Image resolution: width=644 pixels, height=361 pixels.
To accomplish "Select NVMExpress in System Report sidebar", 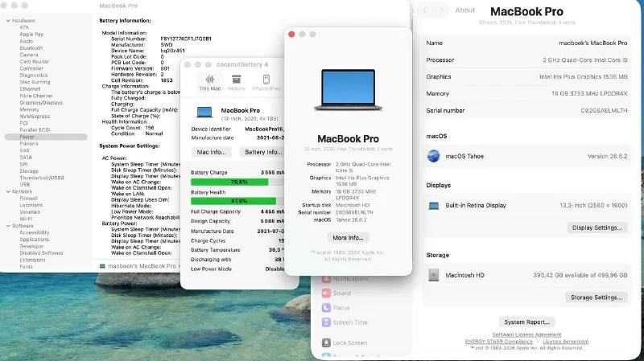I will coord(35,117).
